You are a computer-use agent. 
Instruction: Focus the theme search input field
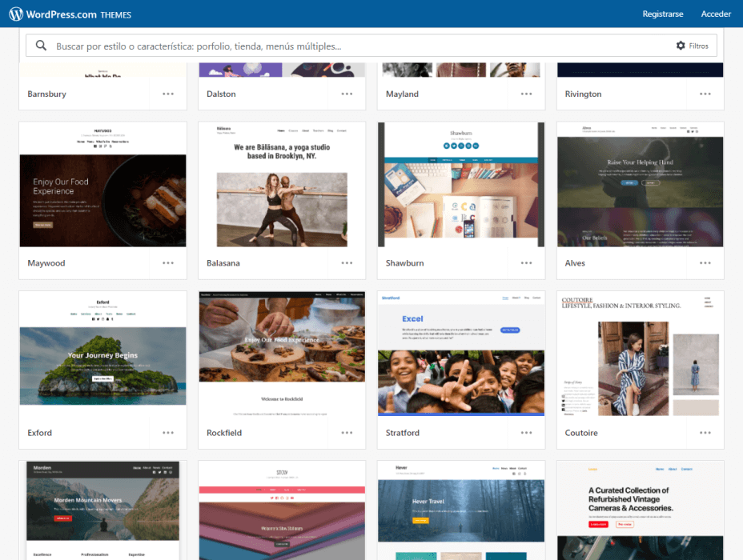[x=352, y=46]
